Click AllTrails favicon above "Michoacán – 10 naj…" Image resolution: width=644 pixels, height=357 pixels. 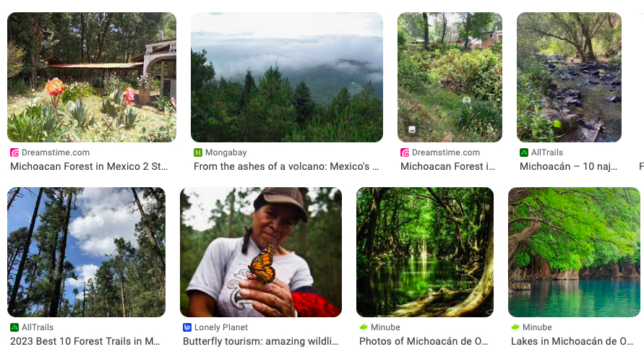point(524,152)
